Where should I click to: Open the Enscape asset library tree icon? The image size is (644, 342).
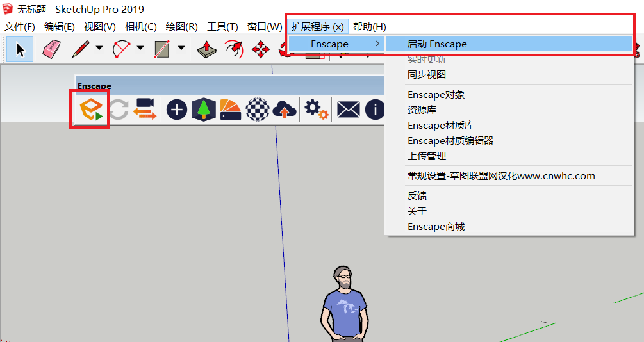(204, 110)
